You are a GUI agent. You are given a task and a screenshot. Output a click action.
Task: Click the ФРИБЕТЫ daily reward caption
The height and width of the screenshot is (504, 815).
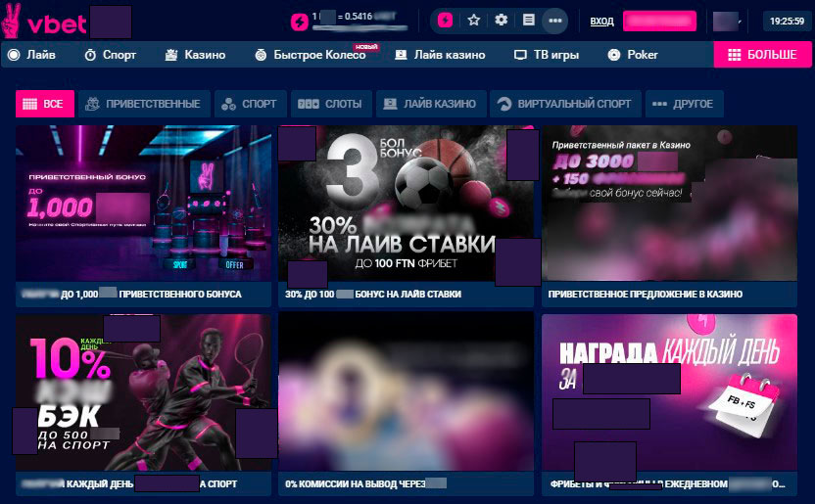(x=667, y=483)
